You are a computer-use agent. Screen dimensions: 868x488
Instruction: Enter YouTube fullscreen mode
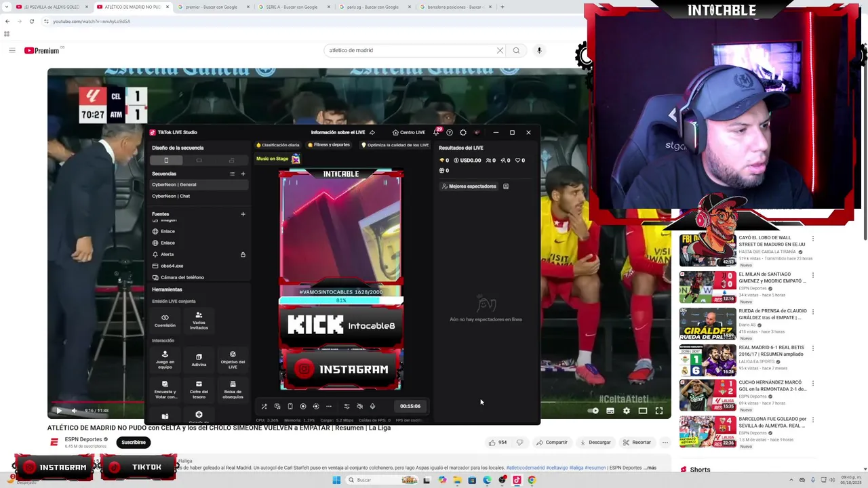(658, 410)
